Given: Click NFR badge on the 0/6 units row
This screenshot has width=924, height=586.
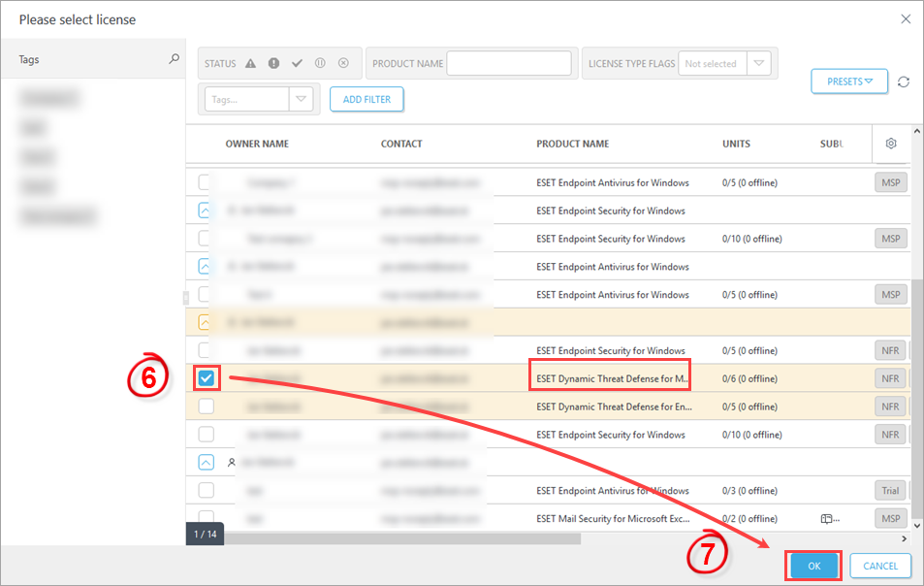Looking at the screenshot, I should click(890, 378).
